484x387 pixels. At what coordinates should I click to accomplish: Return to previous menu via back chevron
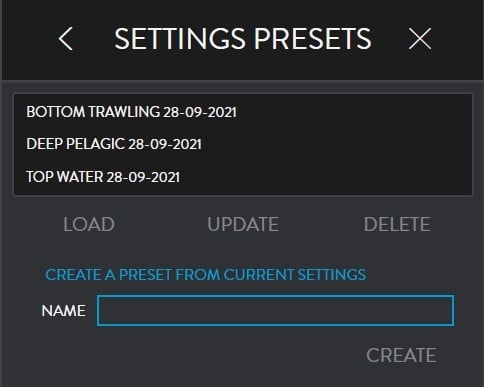point(66,39)
